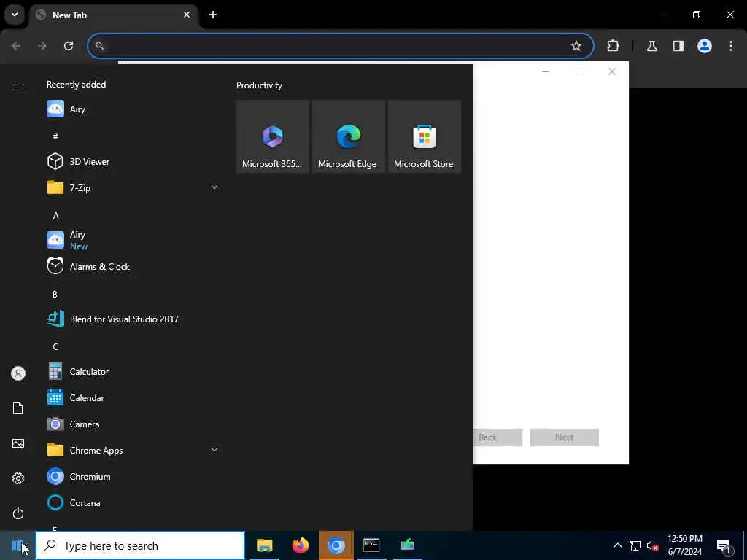Open Pictures from Start sidebar

pos(18,443)
